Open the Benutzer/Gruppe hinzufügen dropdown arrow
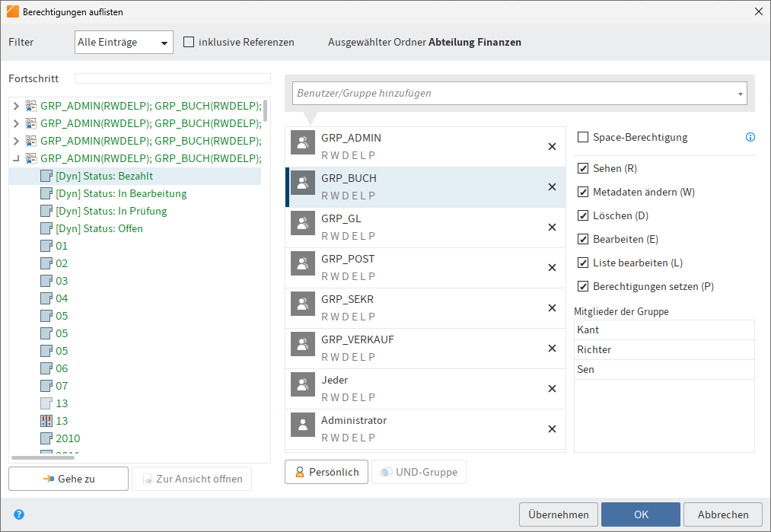The width and height of the screenshot is (771, 532). click(740, 94)
